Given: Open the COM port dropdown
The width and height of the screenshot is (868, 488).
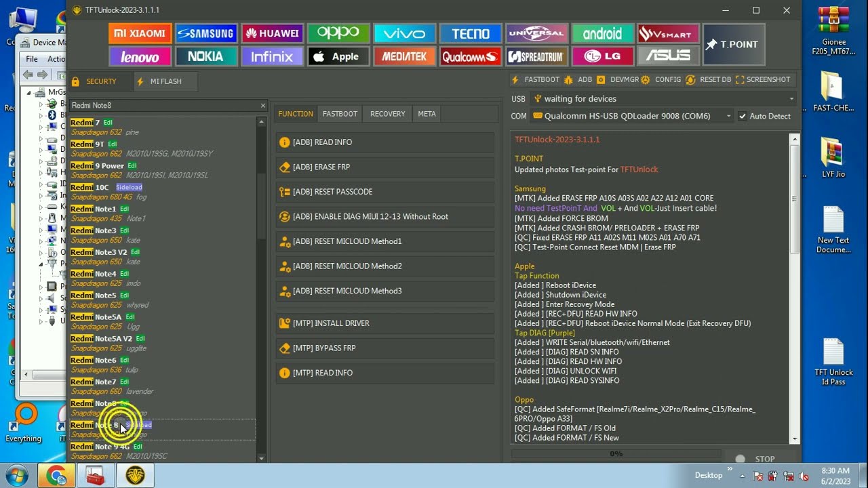Looking at the screenshot, I should [x=632, y=116].
